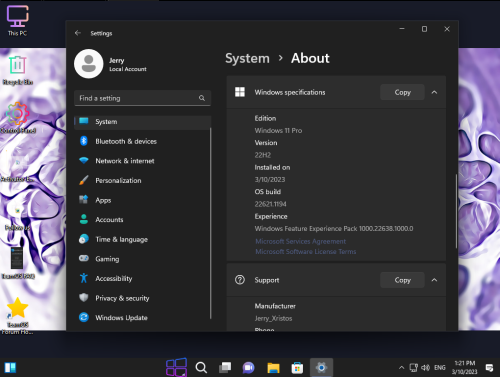Viewport: 500px width, 377px height.
Task: Click the Settings back arrow
Action: tap(78, 33)
